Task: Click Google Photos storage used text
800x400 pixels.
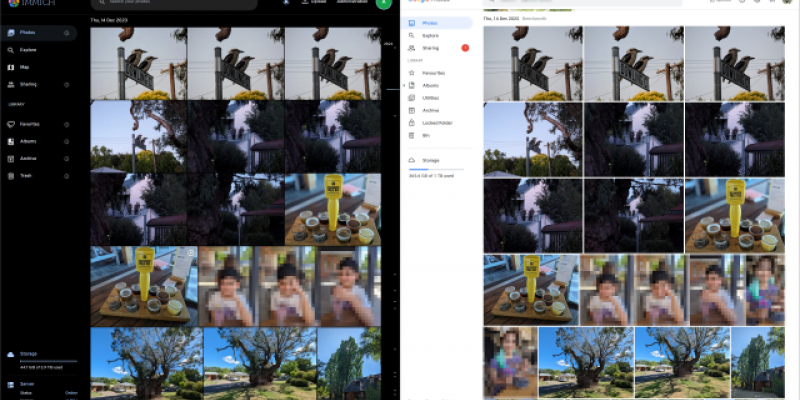Action: [x=431, y=176]
